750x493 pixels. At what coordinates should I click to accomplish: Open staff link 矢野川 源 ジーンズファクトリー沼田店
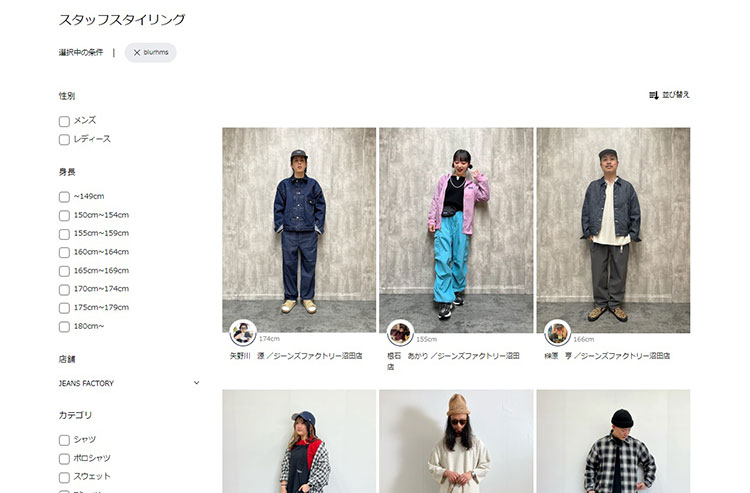tap(296, 356)
